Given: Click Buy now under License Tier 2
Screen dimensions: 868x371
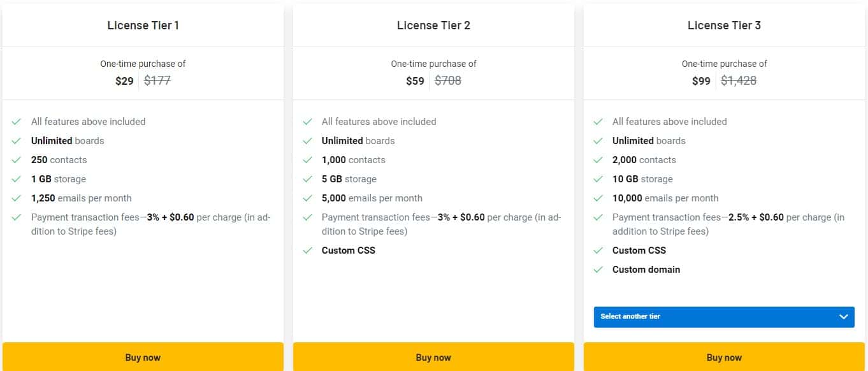Looking at the screenshot, I should pyautogui.click(x=433, y=358).
